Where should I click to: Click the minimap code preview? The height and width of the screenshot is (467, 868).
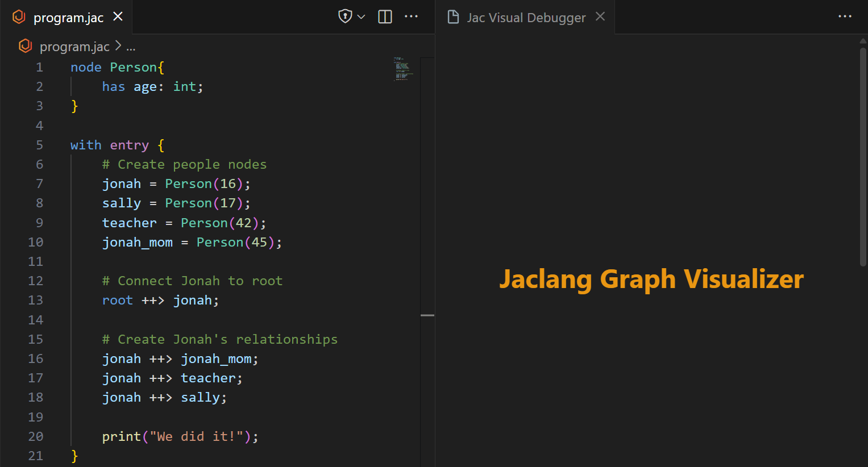coord(402,69)
